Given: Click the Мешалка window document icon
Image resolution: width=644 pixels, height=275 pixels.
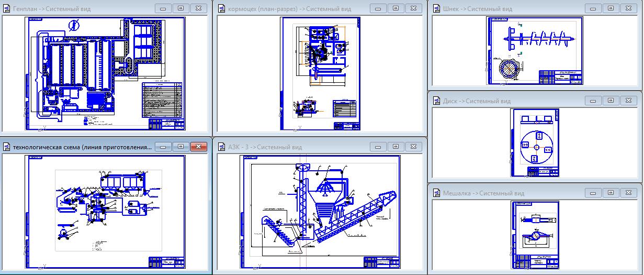Looking at the screenshot, I should (x=437, y=193).
